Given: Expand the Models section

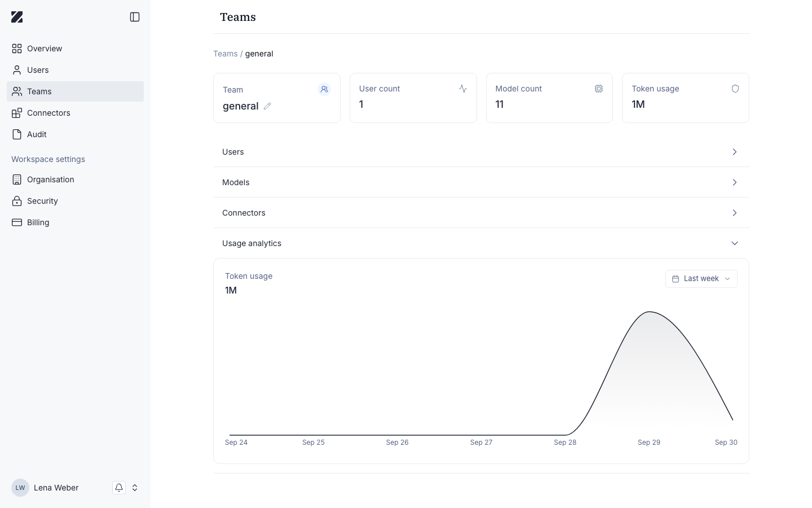Looking at the screenshot, I should [x=481, y=182].
